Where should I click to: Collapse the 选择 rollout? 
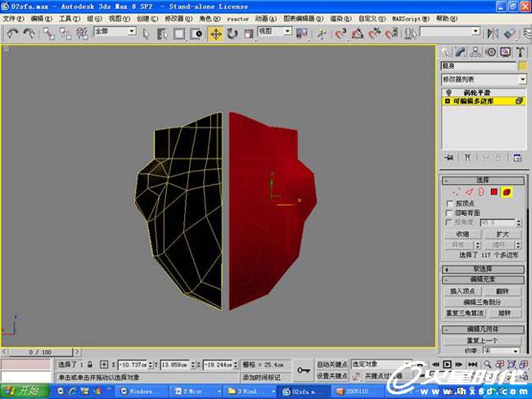tap(483, 180)
